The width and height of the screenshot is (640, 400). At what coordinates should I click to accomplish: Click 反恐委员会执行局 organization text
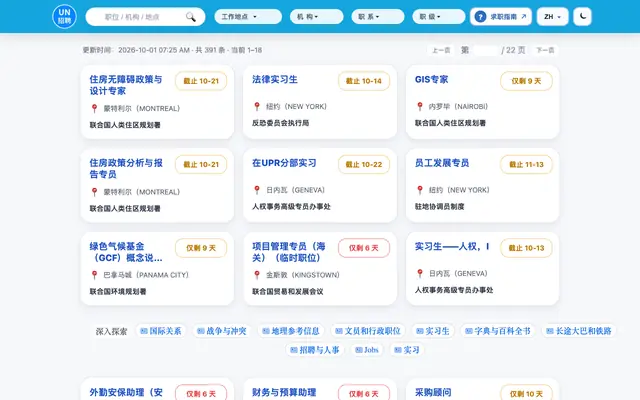(x=280, y=123)
